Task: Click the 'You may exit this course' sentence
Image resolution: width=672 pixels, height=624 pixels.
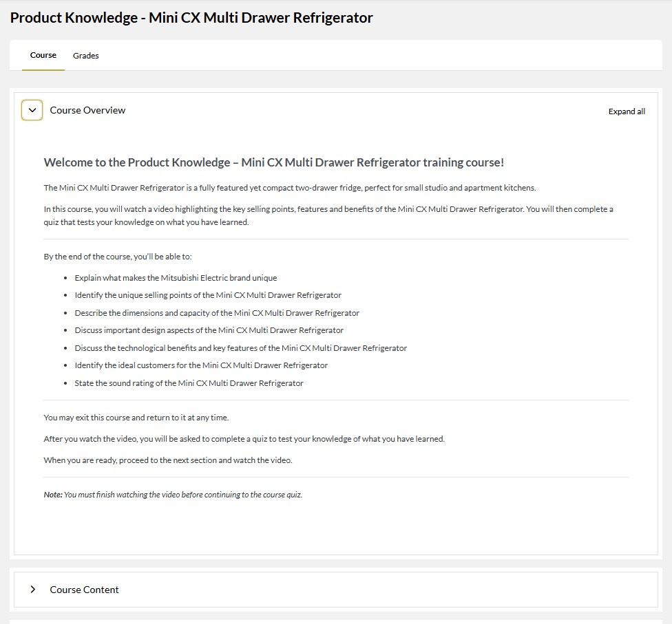Action: click(136, 418)
